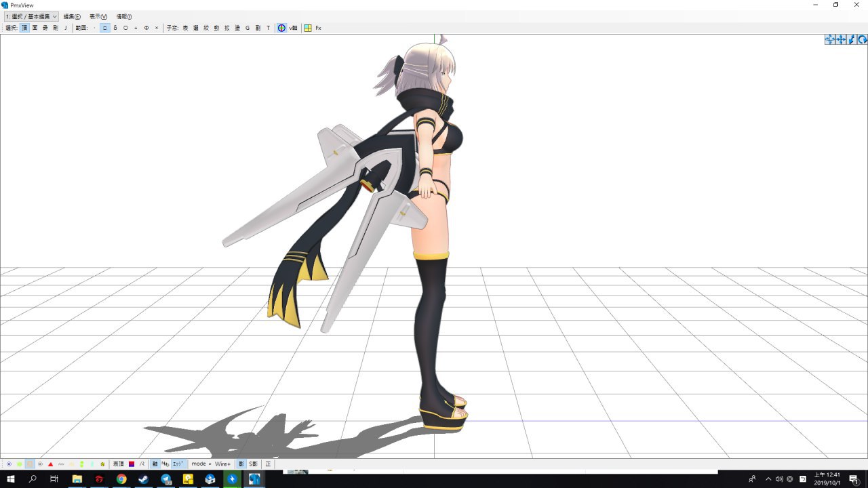Expand the mode dropdown in bottom toolbar
Viewport: 868px width, 488px height.
click(201, 464)
